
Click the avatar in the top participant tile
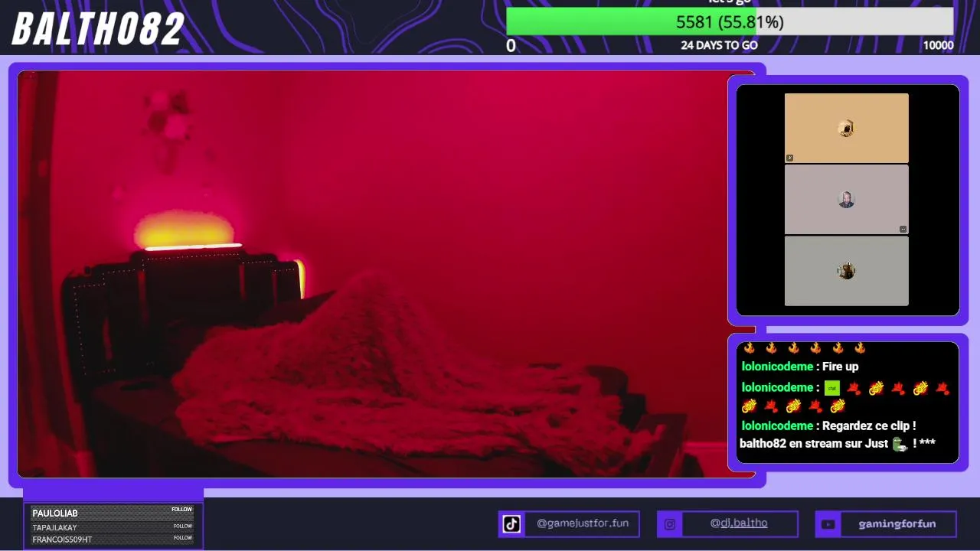[x=846, y=128]
